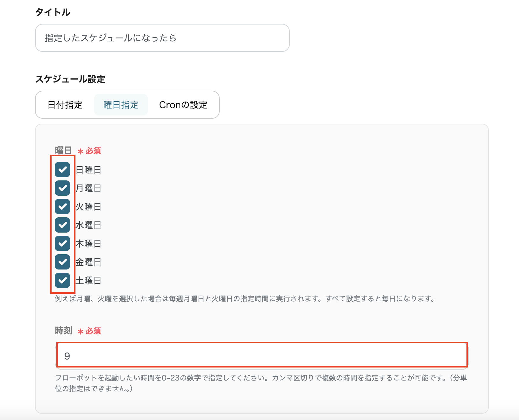This screenshot has width=519, height=420.
Task: Disable the 金曜日 checkbox
Action: pos(62,262)
